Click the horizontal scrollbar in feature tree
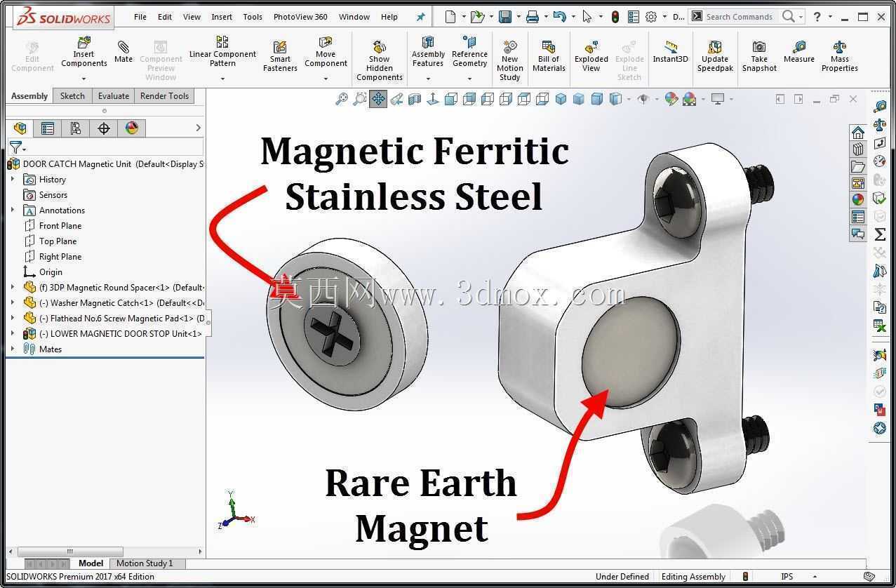The image size is (896, 588). click(70, 552)
